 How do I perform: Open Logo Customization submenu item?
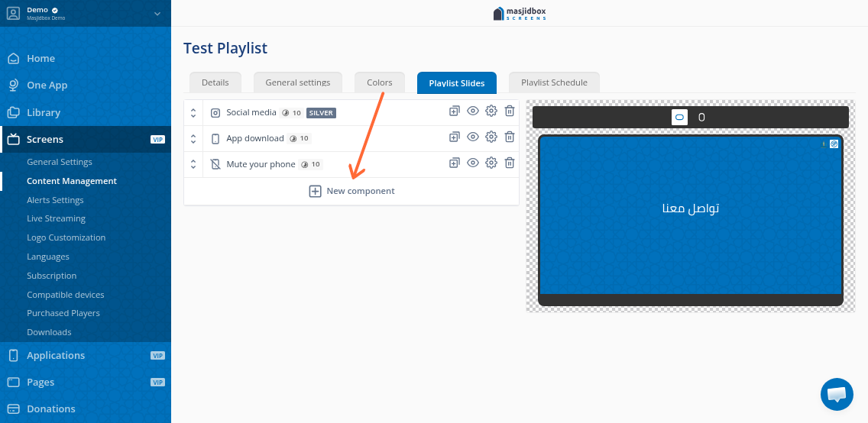coord(66,237)
